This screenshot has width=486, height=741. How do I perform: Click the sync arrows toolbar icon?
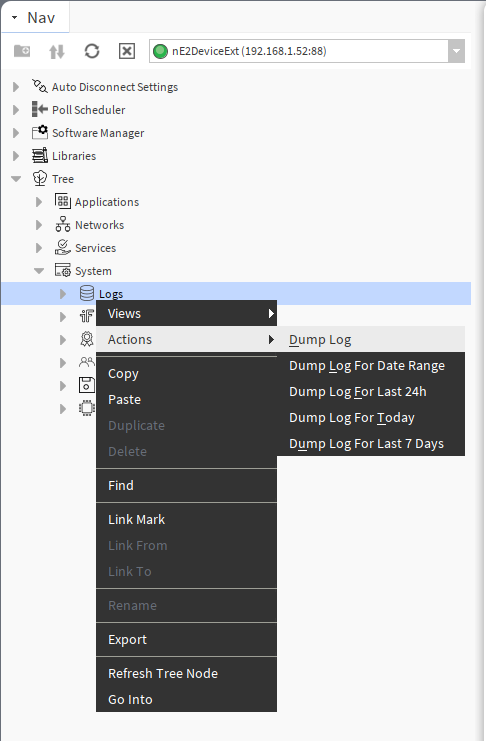pos(57,51)
